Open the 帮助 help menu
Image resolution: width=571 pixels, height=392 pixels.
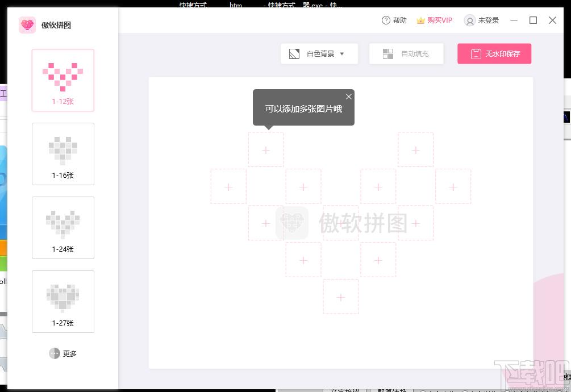point(394,20)
